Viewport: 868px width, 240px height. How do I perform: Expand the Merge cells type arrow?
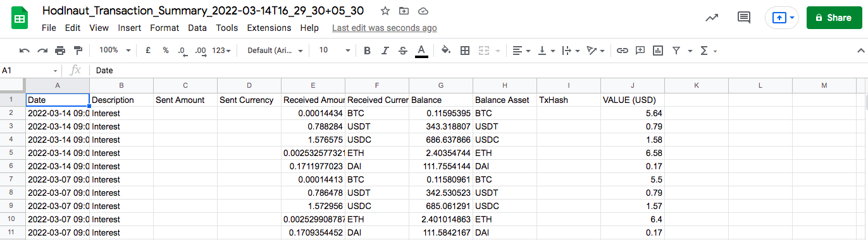click(x=498, y=51)
